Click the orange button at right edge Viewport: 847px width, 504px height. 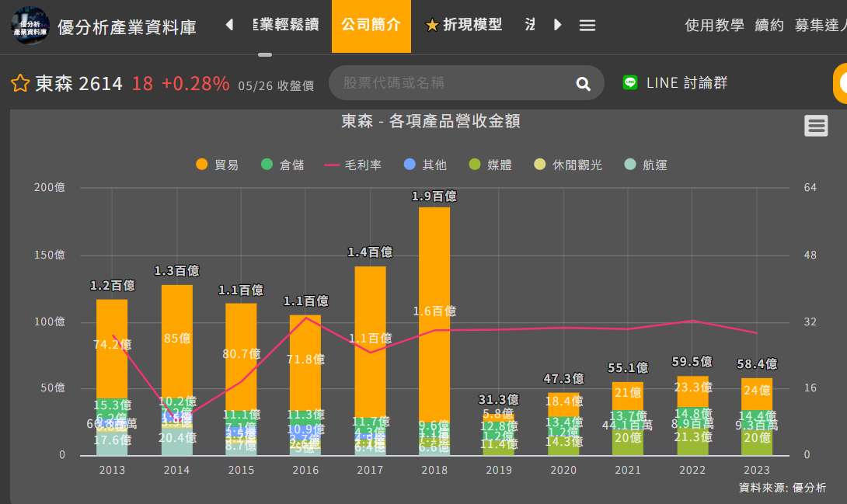pos(841,83)
